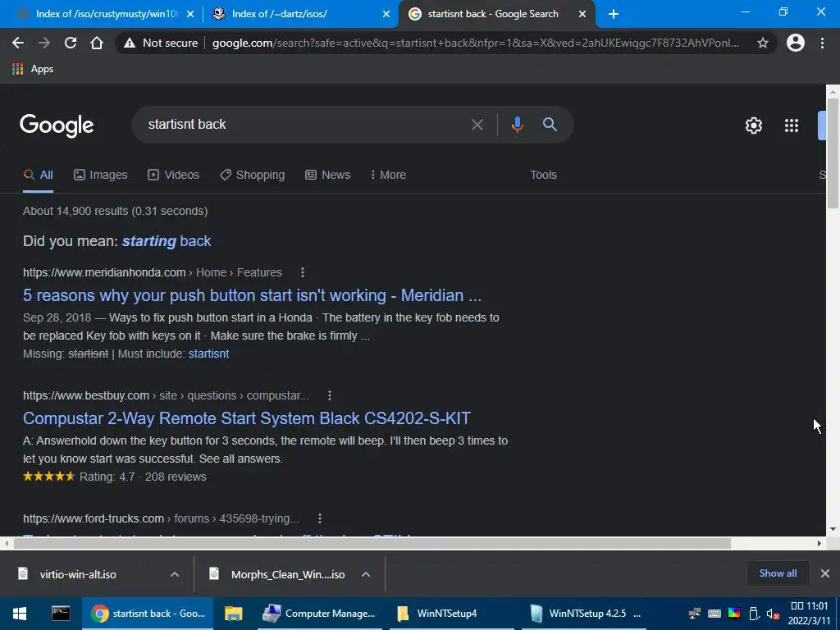Expand virtio-win-alt.iso download options
840x630 pixels.
175,574
